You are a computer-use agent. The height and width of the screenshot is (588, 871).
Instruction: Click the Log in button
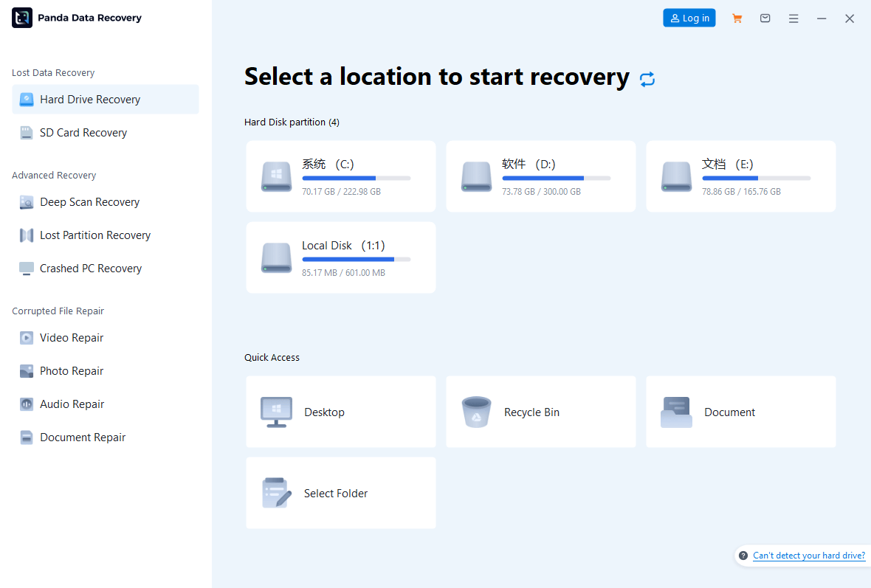(x=689, y=18)
